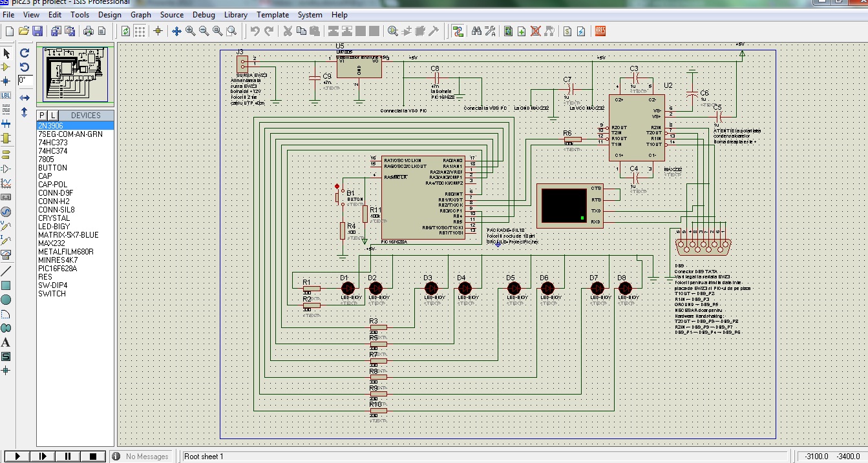Print the schematic
Viewport: 868px width, 463px height.
tap(89, 31)
